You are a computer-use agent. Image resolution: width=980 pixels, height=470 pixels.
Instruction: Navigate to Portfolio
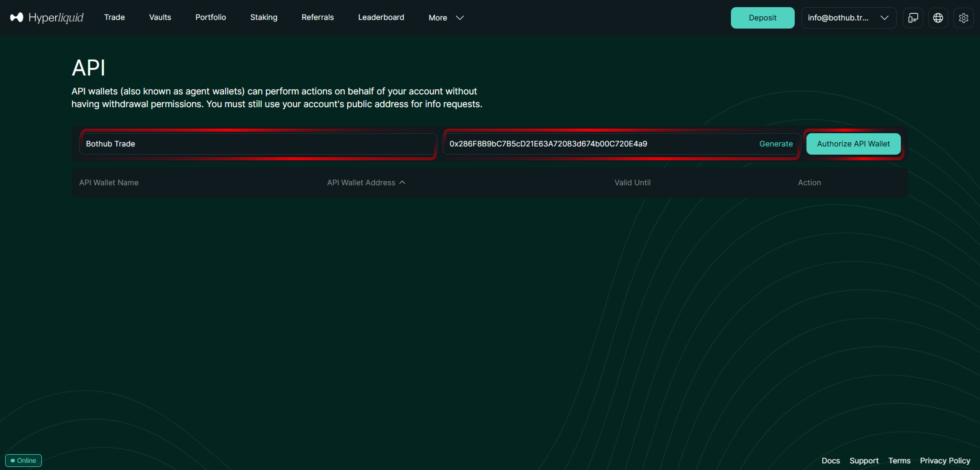(210, 18)
